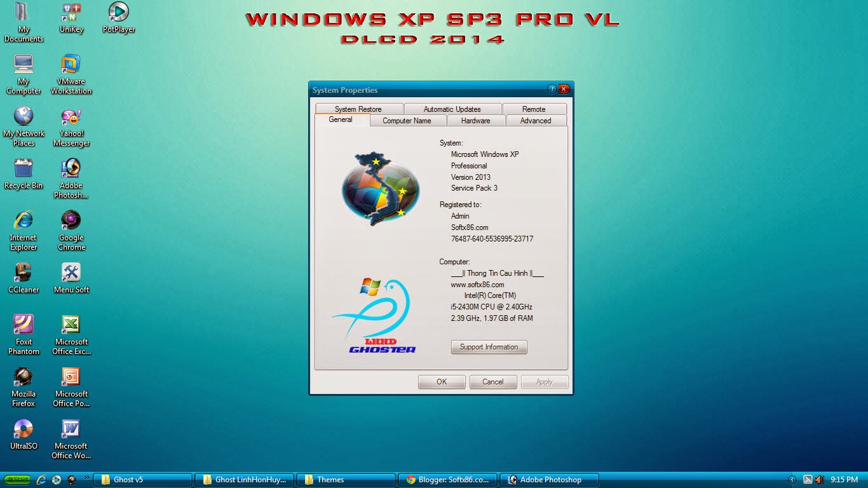868x488 pixels.
Task: Switch to the Advanced tab
Action: (536, 121)
